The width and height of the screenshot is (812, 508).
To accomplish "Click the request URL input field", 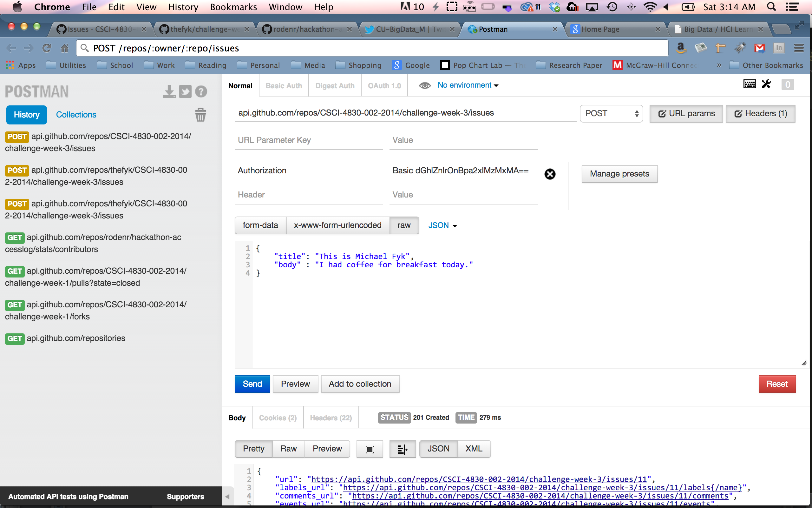I will click(405, 113).
